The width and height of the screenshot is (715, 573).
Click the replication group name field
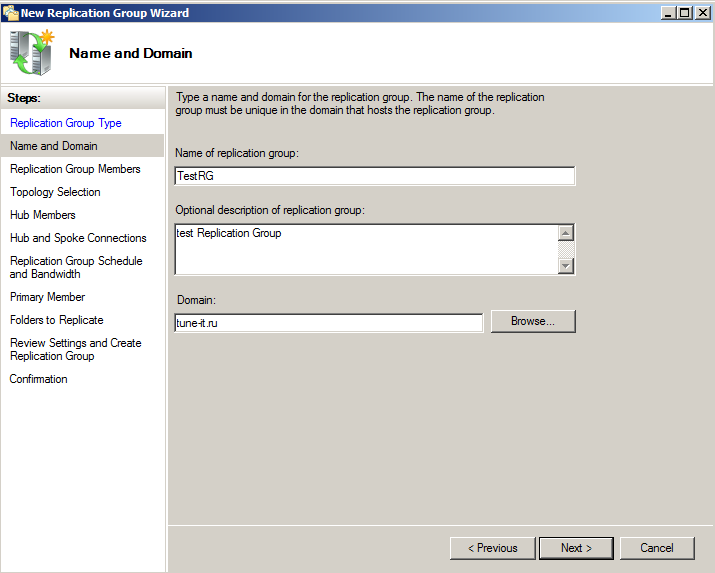(x=374, y=176)
